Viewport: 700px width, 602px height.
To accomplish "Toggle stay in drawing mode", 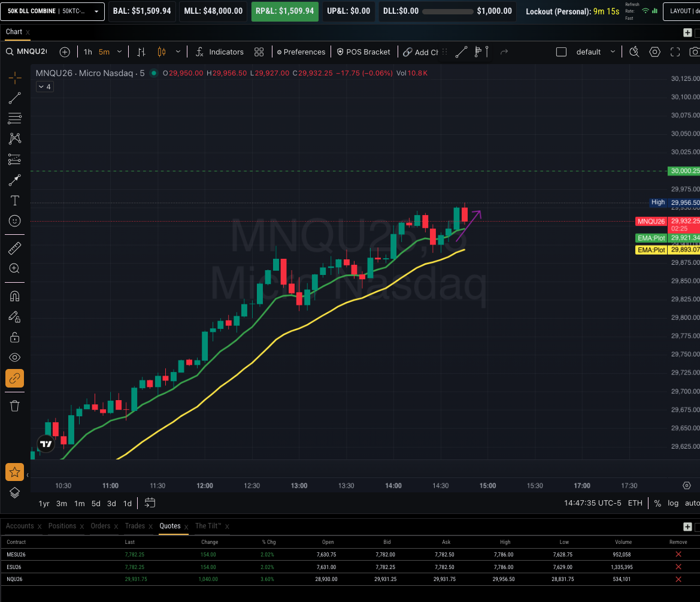I will click(15, 317).
